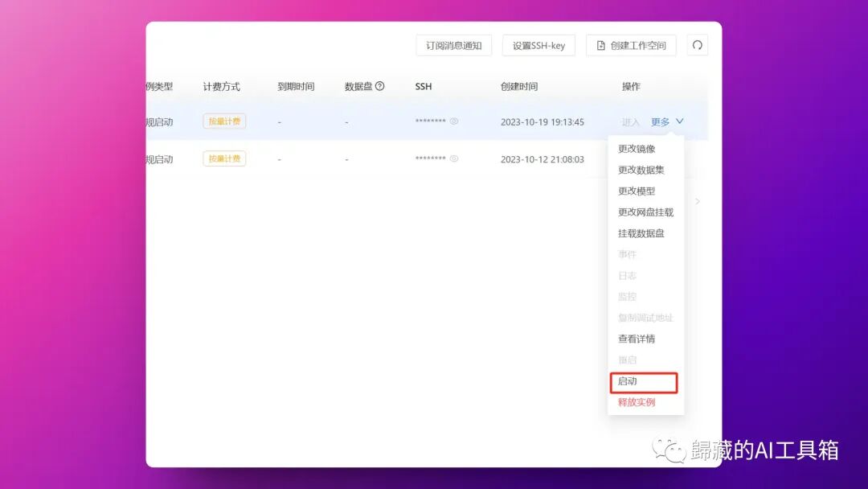This screenshot has height=489, width=868.
Task: Click the next-page arrow beside the table
Action: [698, 201]
